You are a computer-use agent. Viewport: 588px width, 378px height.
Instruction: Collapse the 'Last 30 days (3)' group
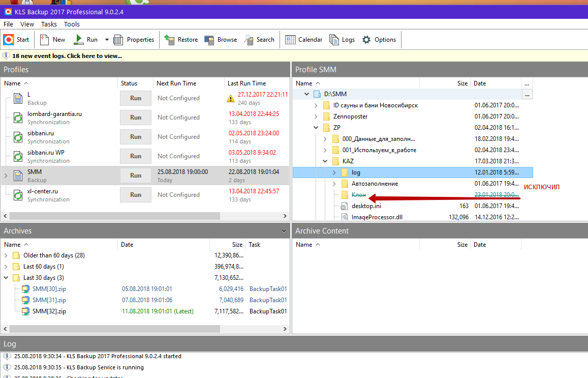pyautogui.click(x=6, y=278)
